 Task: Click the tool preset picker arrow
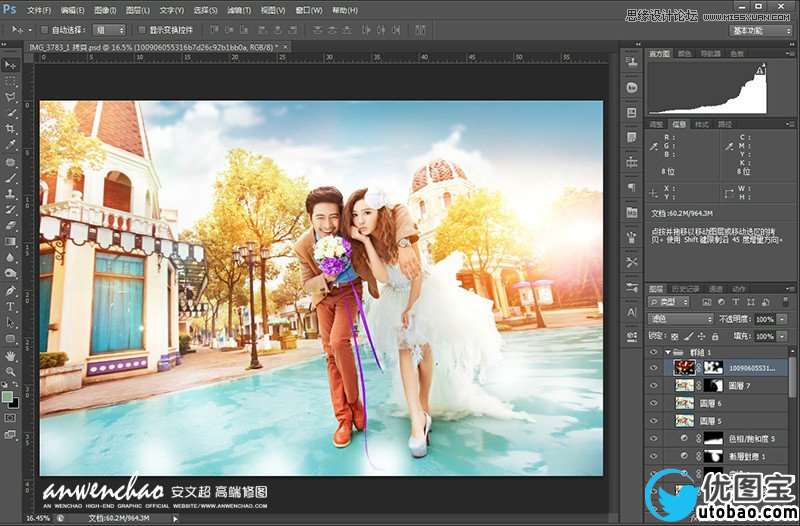(x=30, y=30)
